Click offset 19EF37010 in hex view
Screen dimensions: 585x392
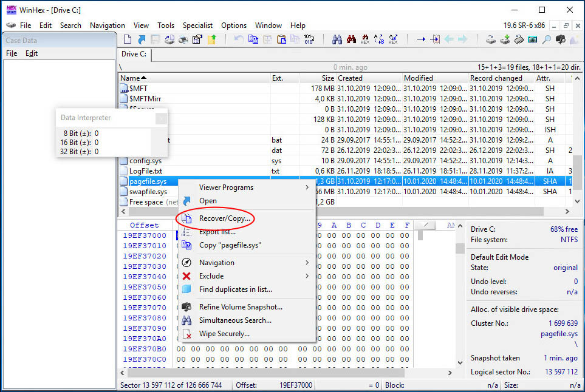click(x=145, y=246)
